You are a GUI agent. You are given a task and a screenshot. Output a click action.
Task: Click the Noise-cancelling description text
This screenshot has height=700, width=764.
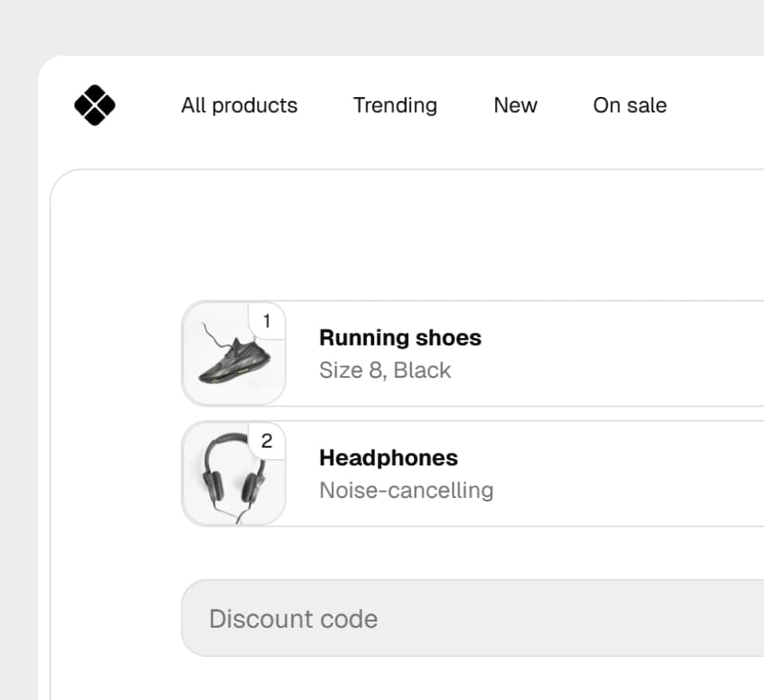(407, 490)
